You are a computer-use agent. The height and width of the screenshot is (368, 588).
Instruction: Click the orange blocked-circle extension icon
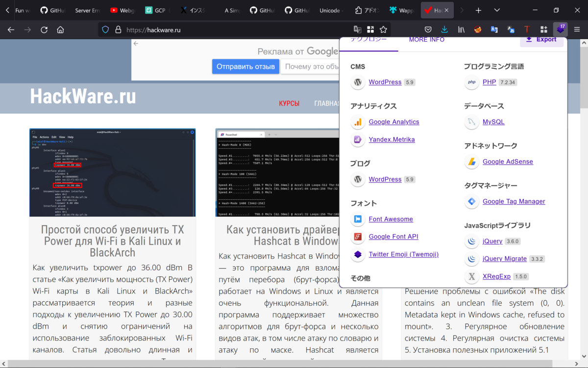point(478,29)
